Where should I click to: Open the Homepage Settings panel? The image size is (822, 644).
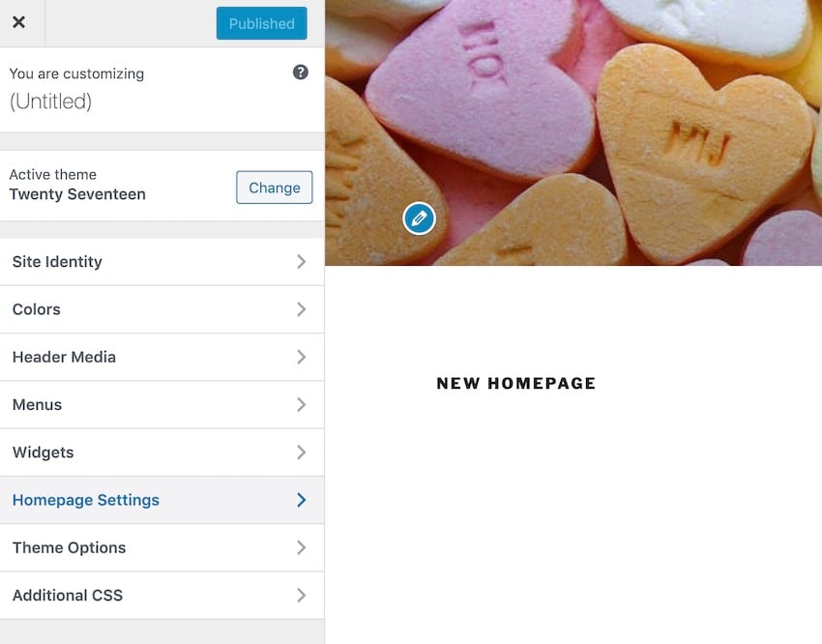point(162,500)
